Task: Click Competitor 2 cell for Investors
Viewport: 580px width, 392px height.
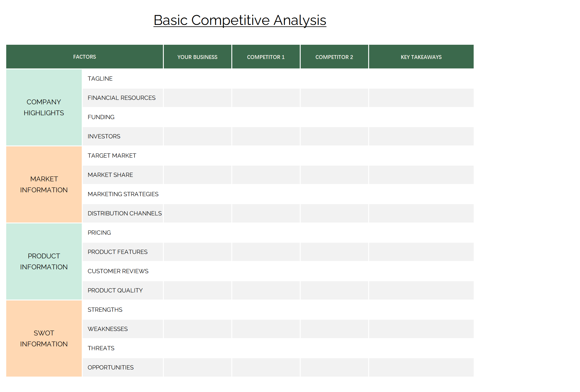Action: coord(334,136)
